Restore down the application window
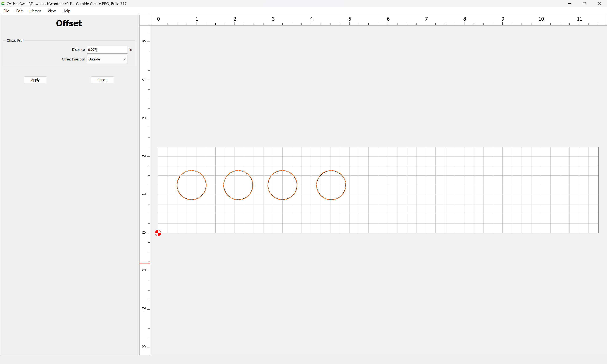The width and height of the screenshot is (607, 364). click(584, 4)
